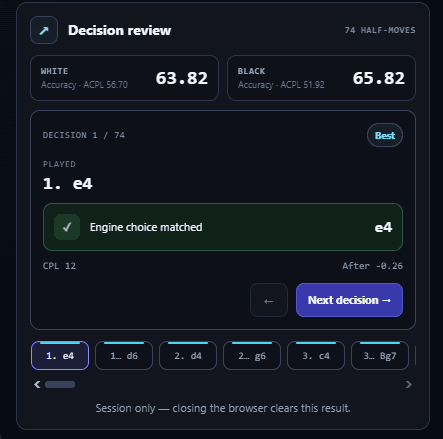Click the Best classification badge

click(x=385, y=135)
